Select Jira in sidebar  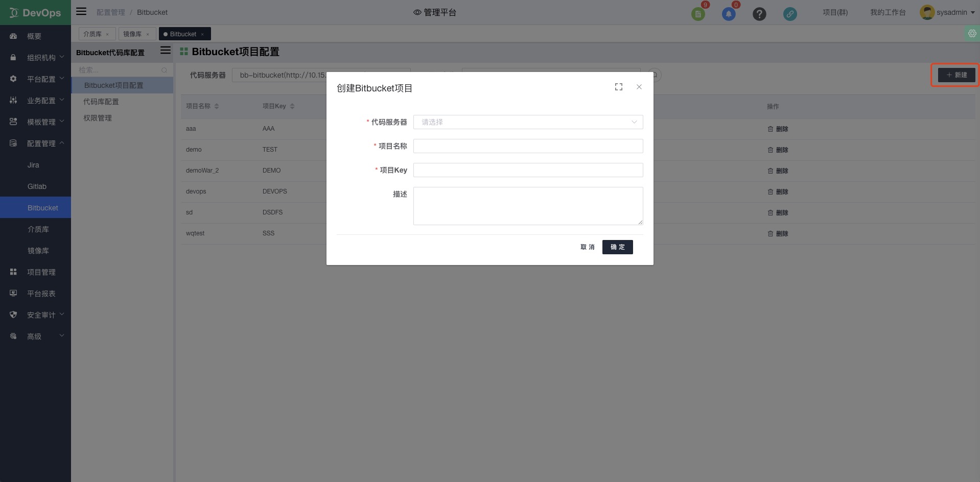[x=35, y=165]
